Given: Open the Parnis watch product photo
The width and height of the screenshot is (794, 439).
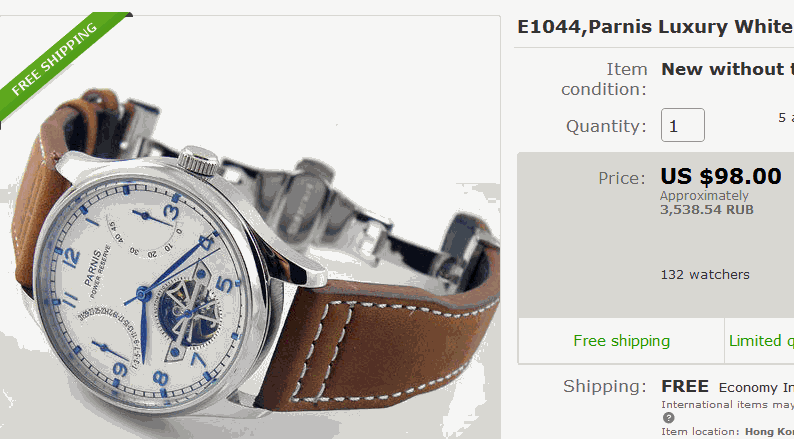Looking at the screenshot, I should pyautogui.click(x=250, y=227).
